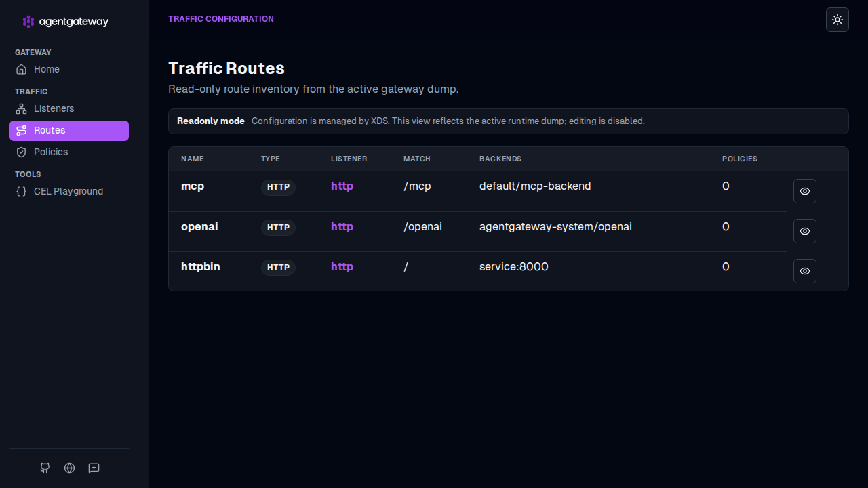Click the MATCH column header
Viewport: 868px width, 488px height.
click(417, 159)
